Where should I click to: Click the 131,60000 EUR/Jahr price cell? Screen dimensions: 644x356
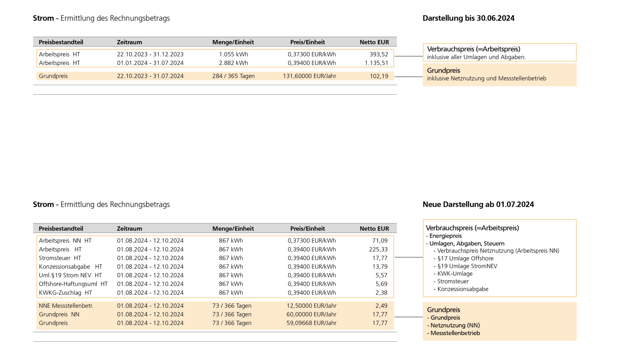(x=309, y=76)
